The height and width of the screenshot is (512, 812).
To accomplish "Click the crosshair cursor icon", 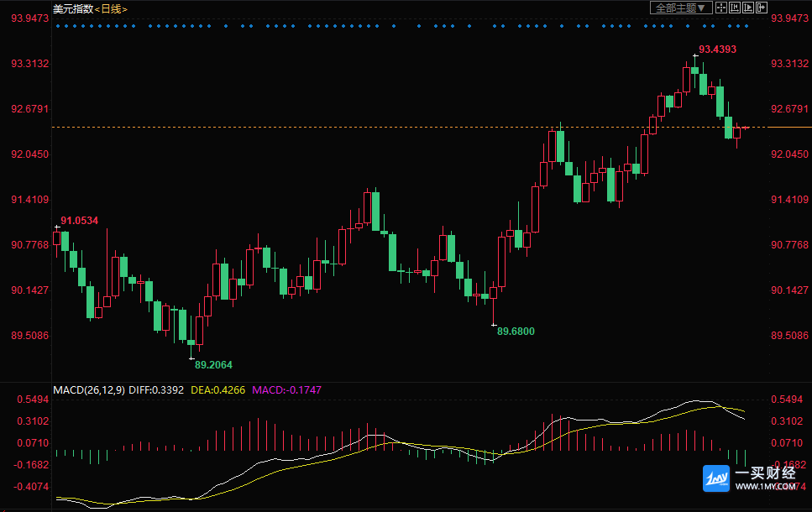I will click(x=720, y=8).
